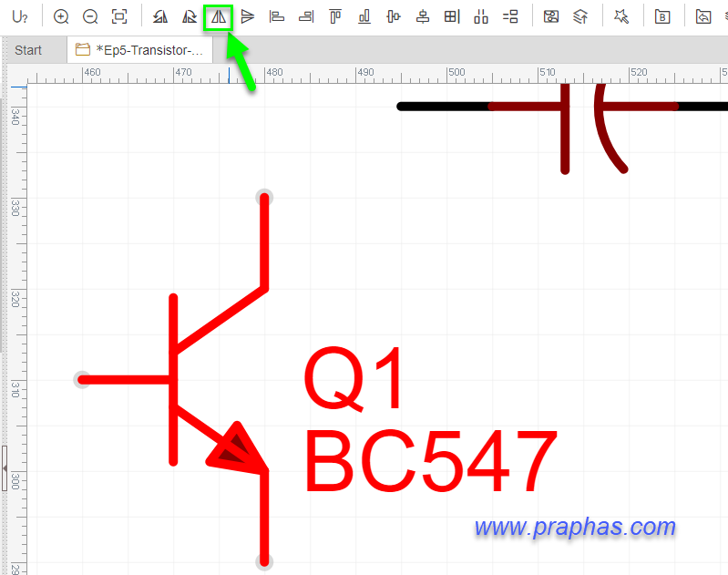Select the capacitor symbol on the canvas
This screenshot has width=728, height=575.
[585, 128]
